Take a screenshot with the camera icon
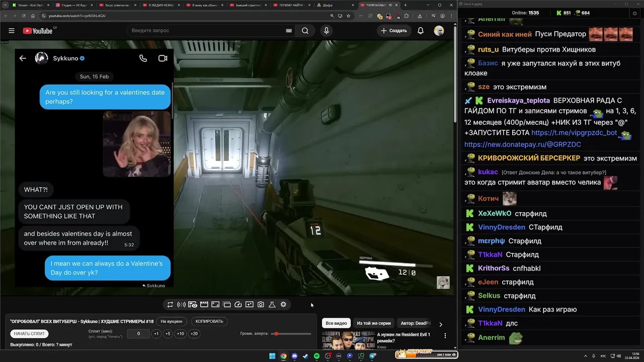The height and width of the screenshot is (362, 644). pyautogui.click(x=261, y=304)
